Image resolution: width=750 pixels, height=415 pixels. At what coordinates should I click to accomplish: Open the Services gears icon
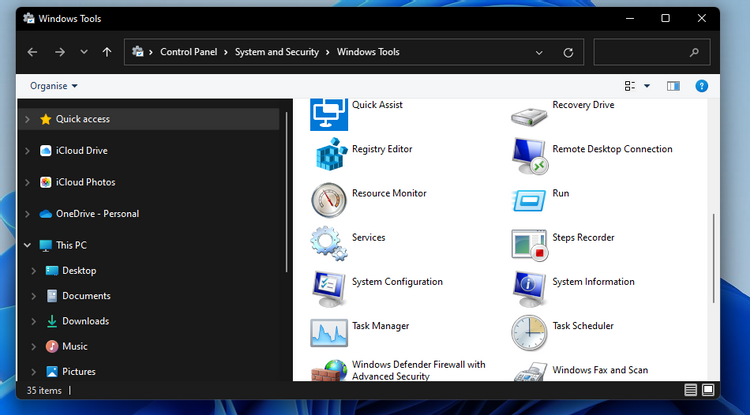329,243
